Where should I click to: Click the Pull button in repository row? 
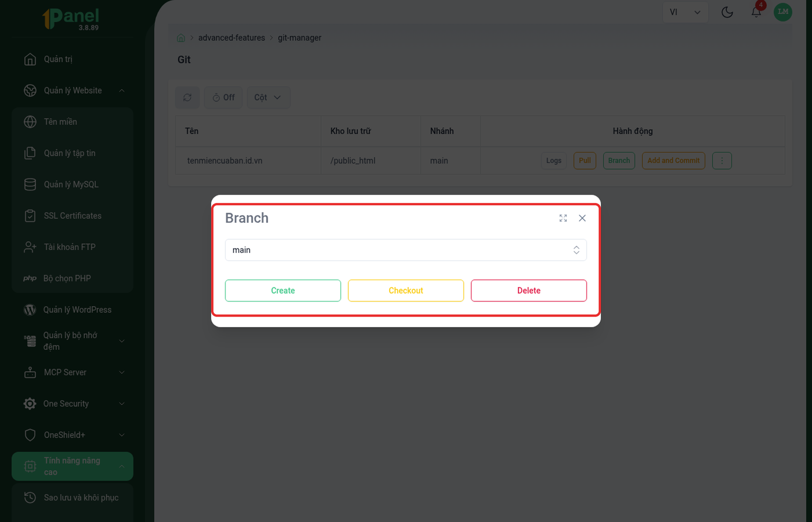click(585, 161)
